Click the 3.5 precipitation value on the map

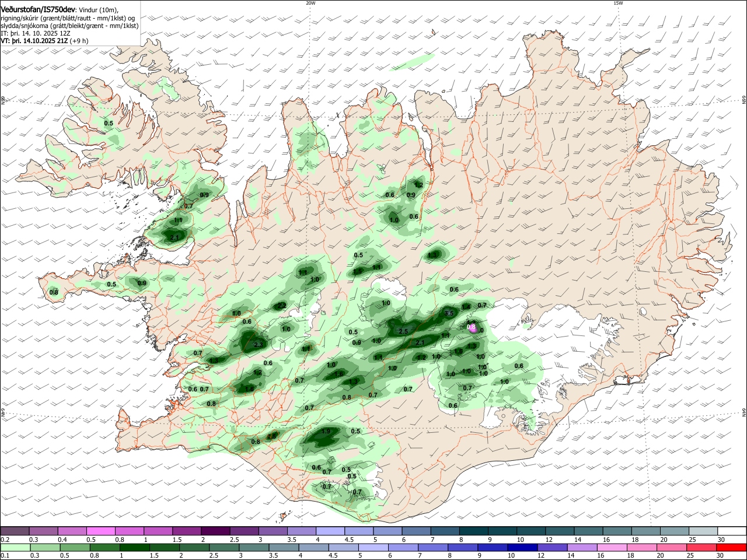[x=449, y=313]
